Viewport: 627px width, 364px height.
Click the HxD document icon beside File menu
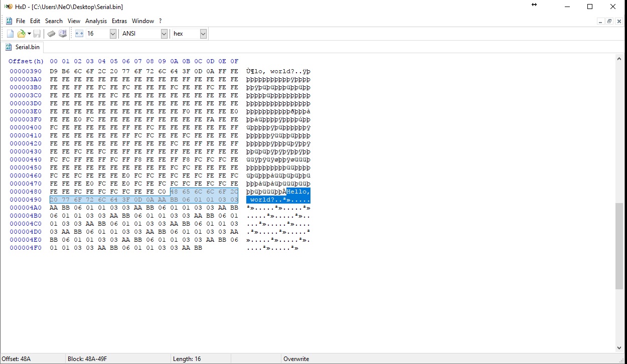coord(9,21)
